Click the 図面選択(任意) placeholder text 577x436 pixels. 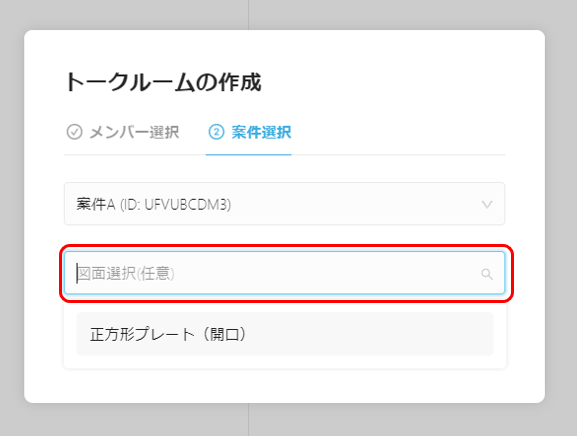[x=126, y=274]
